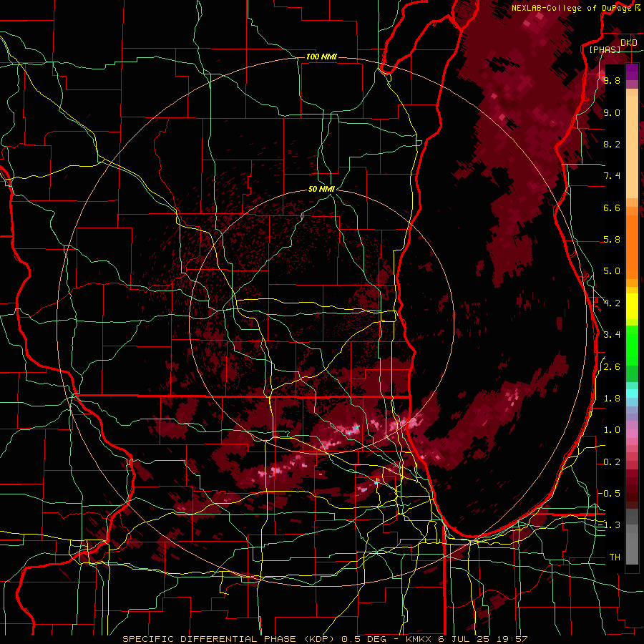The width and height of the screenshot is (644, 644).
Task: Click the [PHAS] units label
Action: [x=605, y=49]
